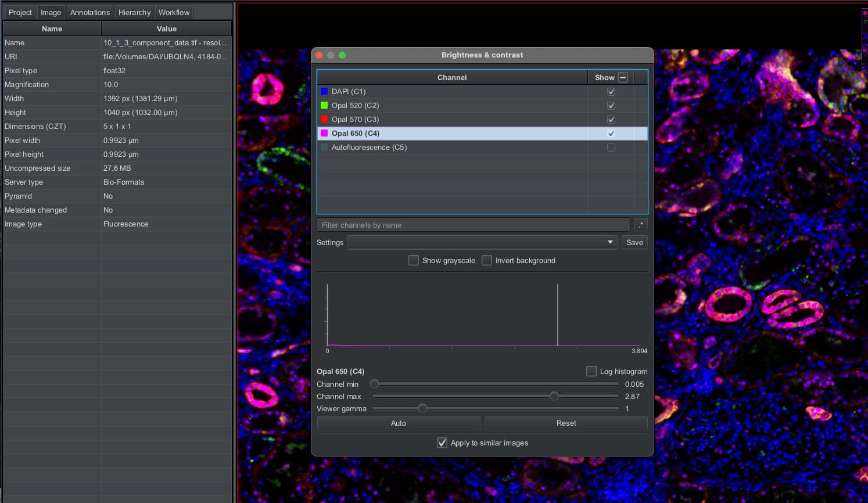Image resolution: width=868 pixels, height=503 pixels.
Task: Click the teal Autofluorescence channel color box
Action: point(324,147)
